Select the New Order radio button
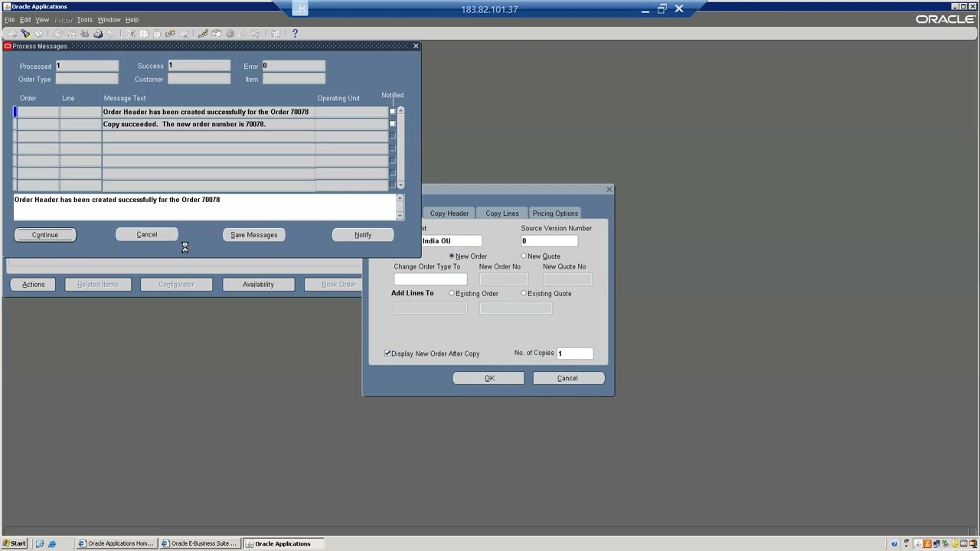This screenshot has width=980, height=551. point(452,256)
